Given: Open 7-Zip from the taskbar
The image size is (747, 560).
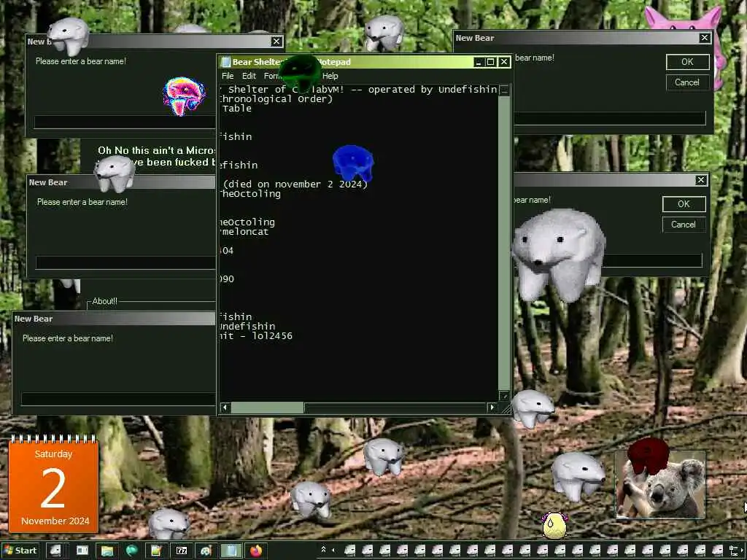Looking at the screenshot, I should 182,551.
